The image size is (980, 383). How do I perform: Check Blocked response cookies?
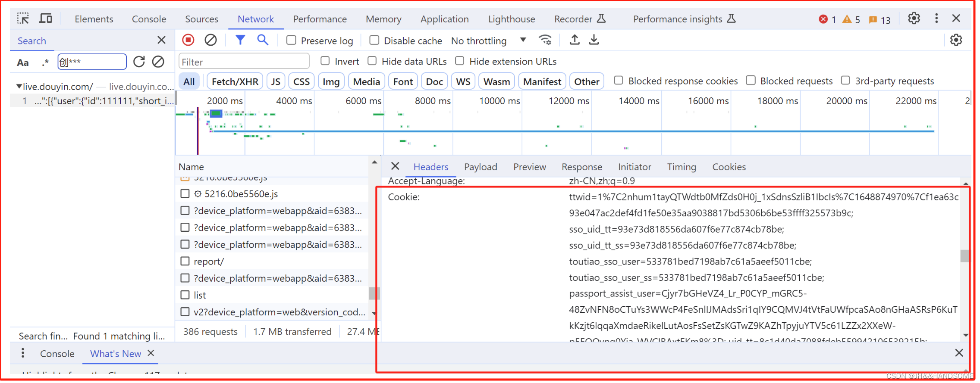[x=619, y=81]
